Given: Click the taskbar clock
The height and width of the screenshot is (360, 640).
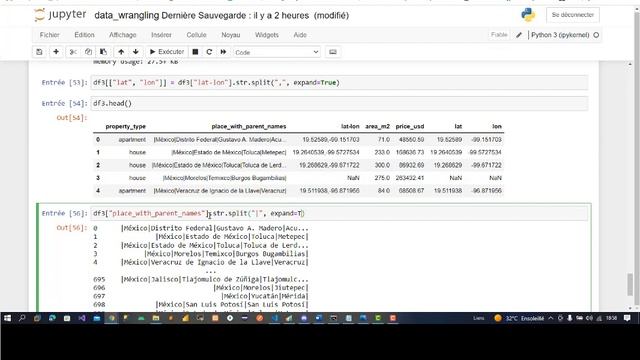Looking at the screenshot, I should (x=611, y=318).
